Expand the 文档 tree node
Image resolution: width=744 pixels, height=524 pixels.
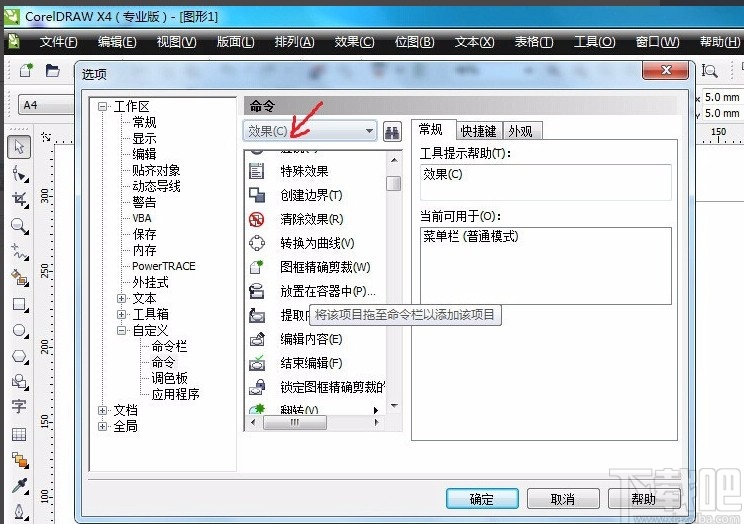(x=102, y=410)
